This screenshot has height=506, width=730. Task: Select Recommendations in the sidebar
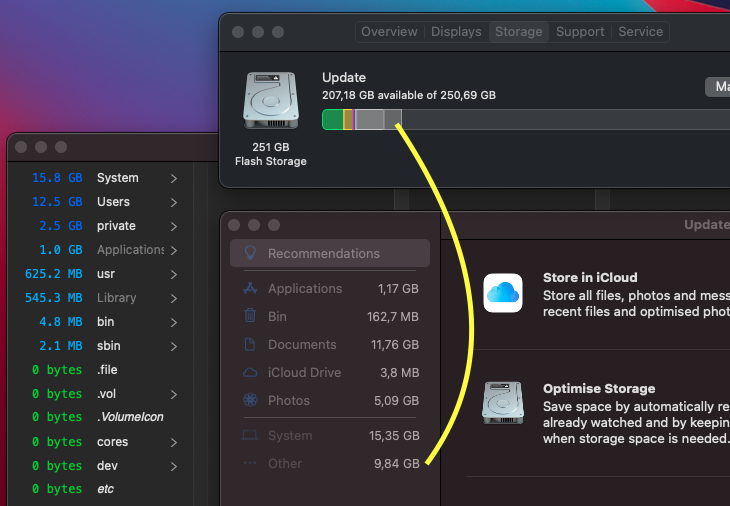330,253
